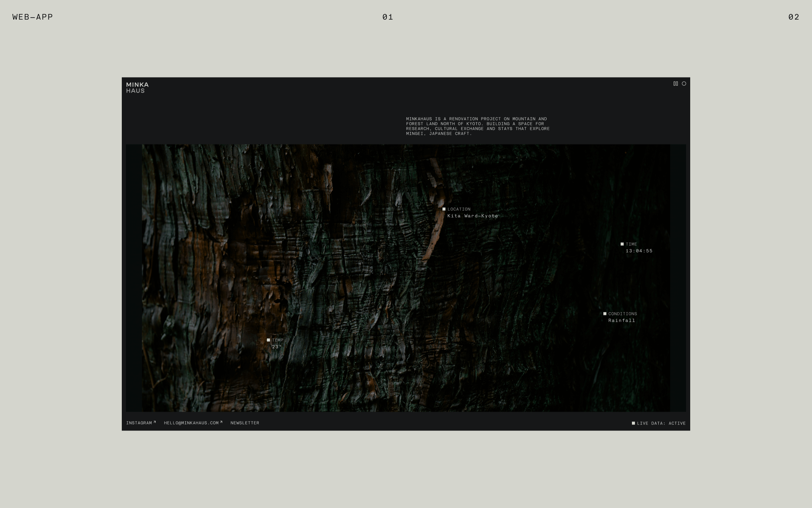Click the 13:04:55 time readout
Viewport: 812px width, 508px height.
[639, 251]
